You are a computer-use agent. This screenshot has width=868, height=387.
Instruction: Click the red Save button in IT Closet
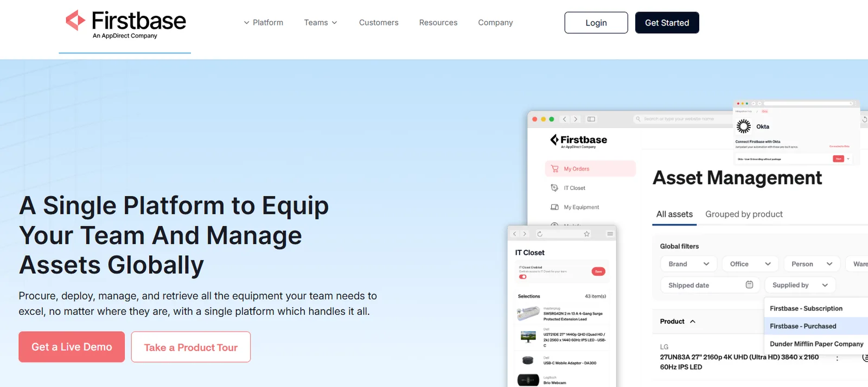[598, 271]
